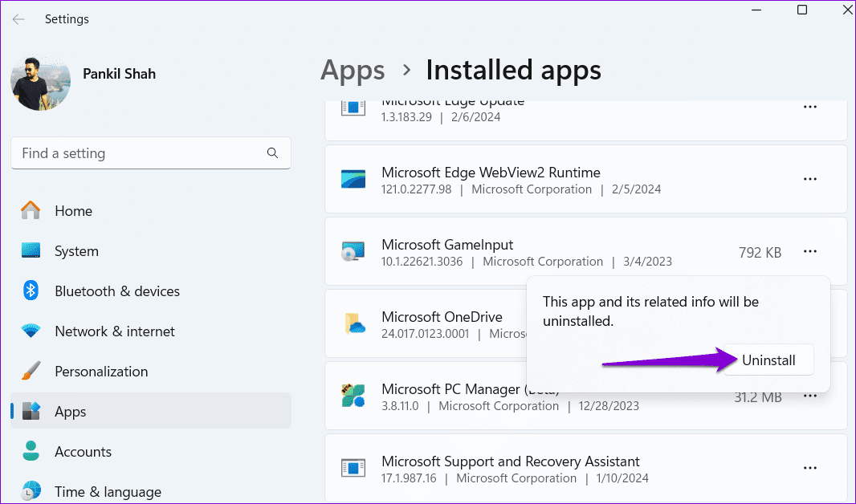Select the System settings icon
This screenshot has width=856, height=504.
[30, 250]
